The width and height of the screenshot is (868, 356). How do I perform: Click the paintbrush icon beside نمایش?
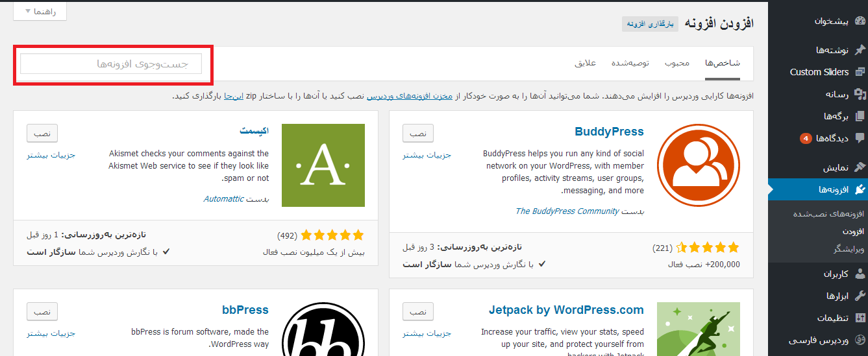860,167
